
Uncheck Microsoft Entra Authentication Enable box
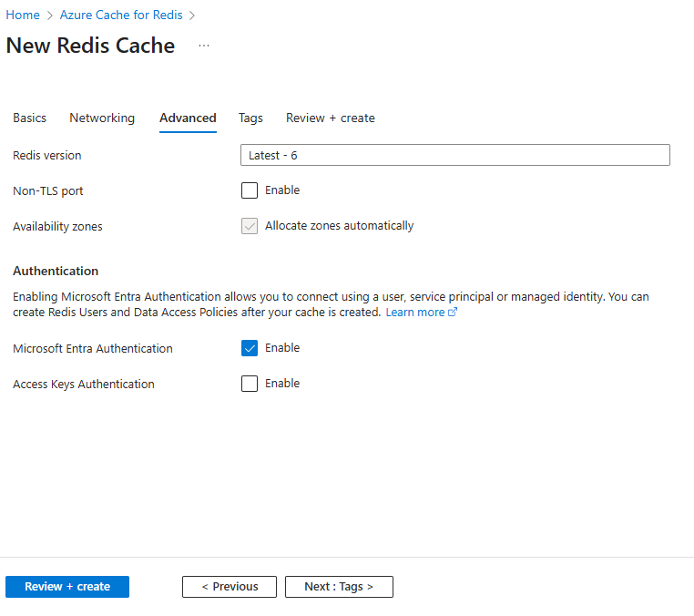point(250,348)
